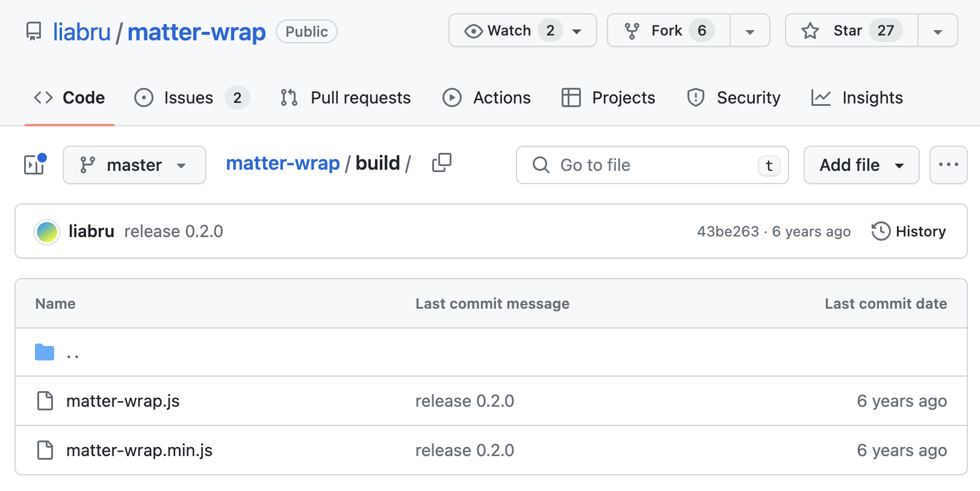Open the star lists dropdown arrow
Viewport: 980px width, 491px height.
937,31
